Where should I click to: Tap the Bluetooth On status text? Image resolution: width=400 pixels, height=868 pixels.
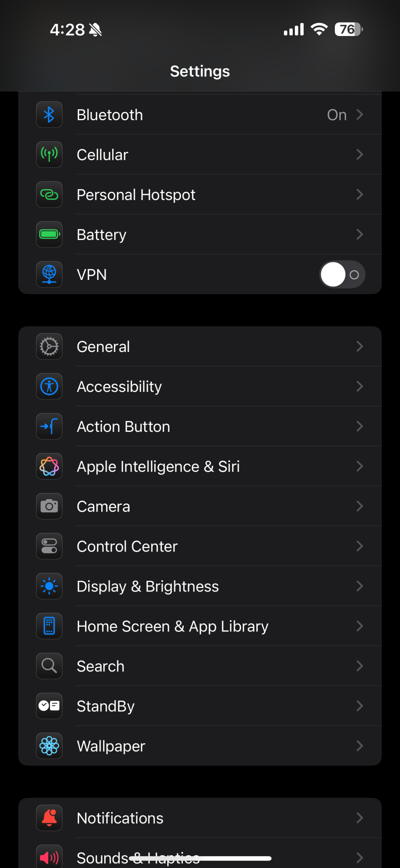click(337, 115)
